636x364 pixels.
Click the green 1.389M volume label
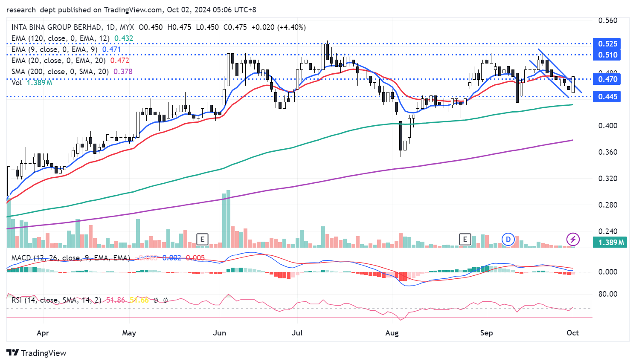611,243
